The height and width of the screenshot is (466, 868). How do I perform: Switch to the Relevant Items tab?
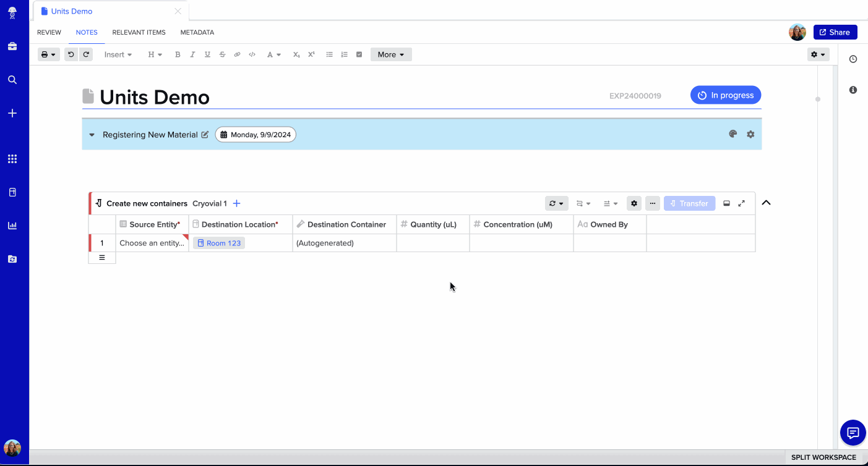[x=139, y=32]
